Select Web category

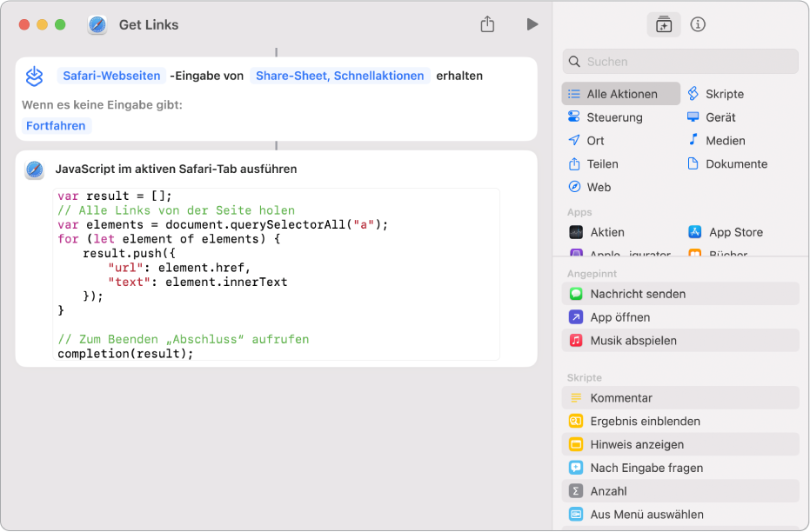pos(589,187)
